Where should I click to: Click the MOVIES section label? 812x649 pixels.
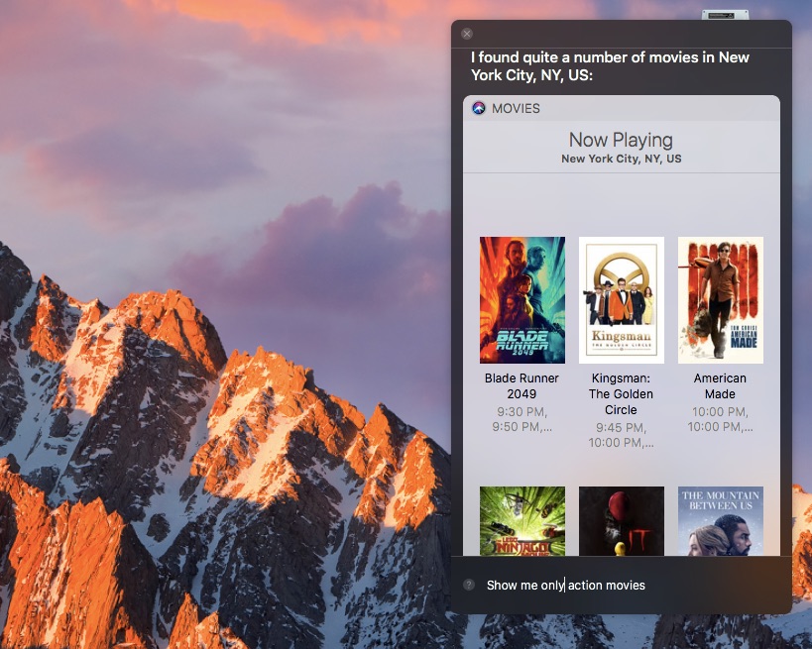(516, 108)
